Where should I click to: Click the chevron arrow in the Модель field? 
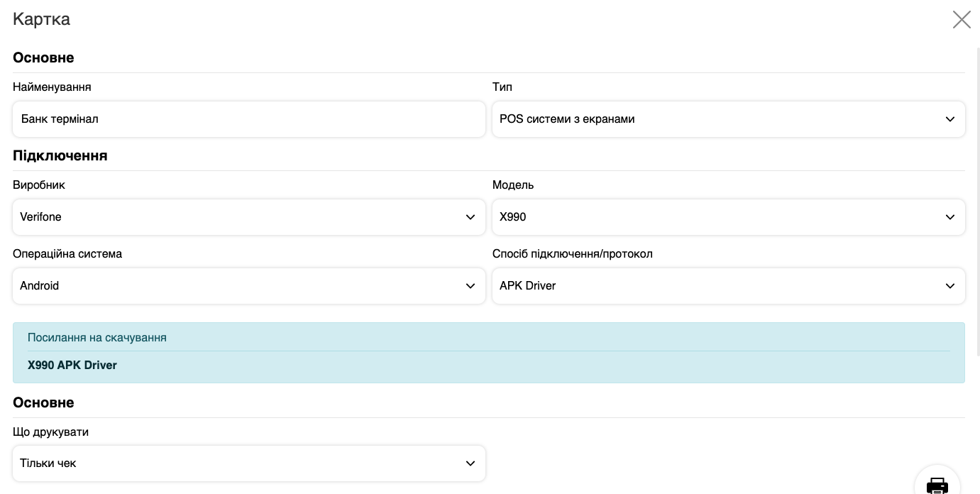[949, 217]
